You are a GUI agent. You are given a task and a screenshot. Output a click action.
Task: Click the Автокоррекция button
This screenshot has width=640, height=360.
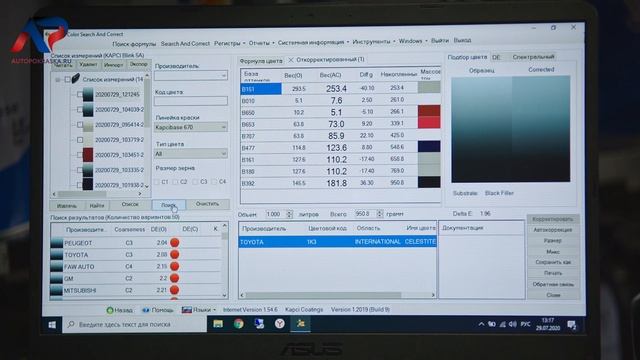pyautogui.click(x=553, y=230)
